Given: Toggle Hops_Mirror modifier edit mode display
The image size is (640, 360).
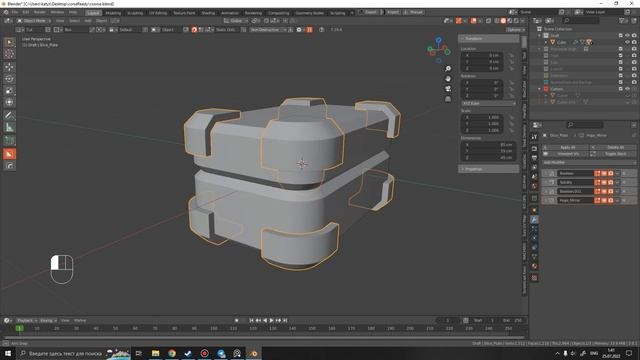Looking at the screenshot, I should pos(598,200).
